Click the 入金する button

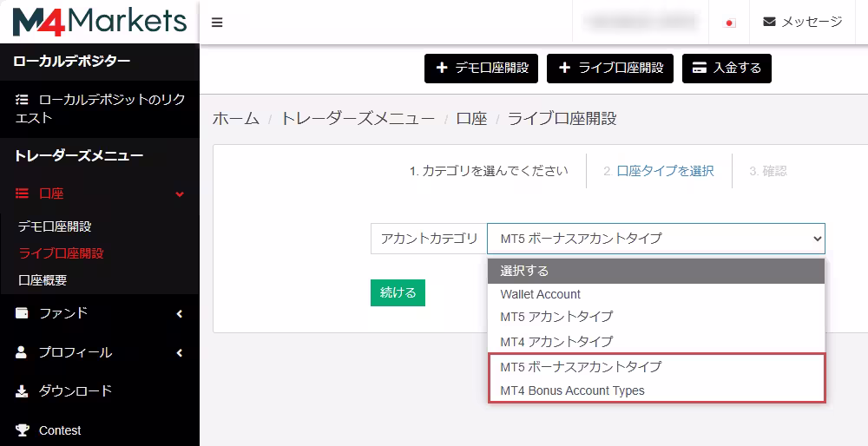tap(727, 68)
